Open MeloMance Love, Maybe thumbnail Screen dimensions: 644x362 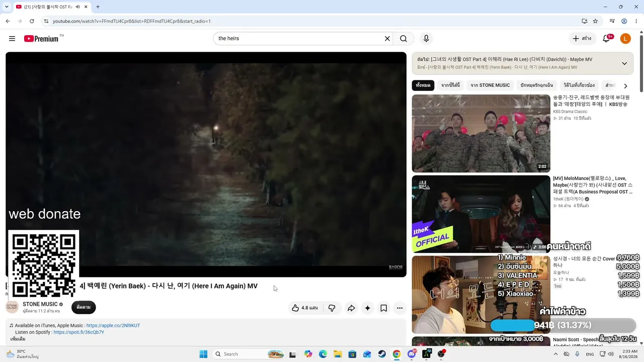pos(481,214)
